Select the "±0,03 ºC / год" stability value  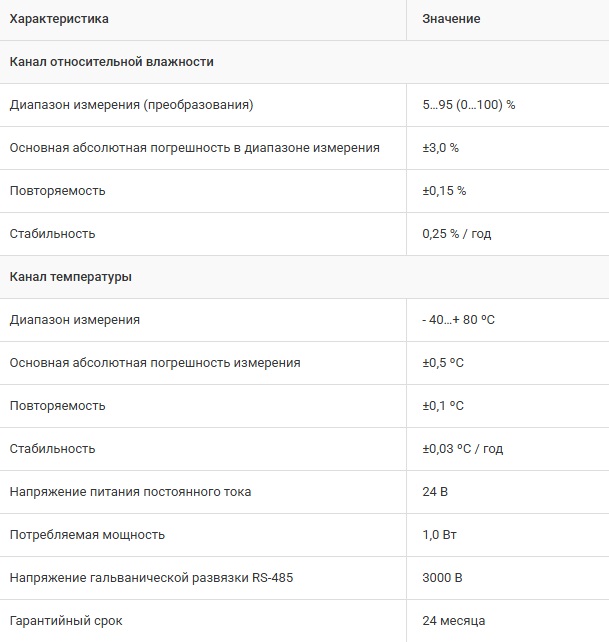point(462,449)
